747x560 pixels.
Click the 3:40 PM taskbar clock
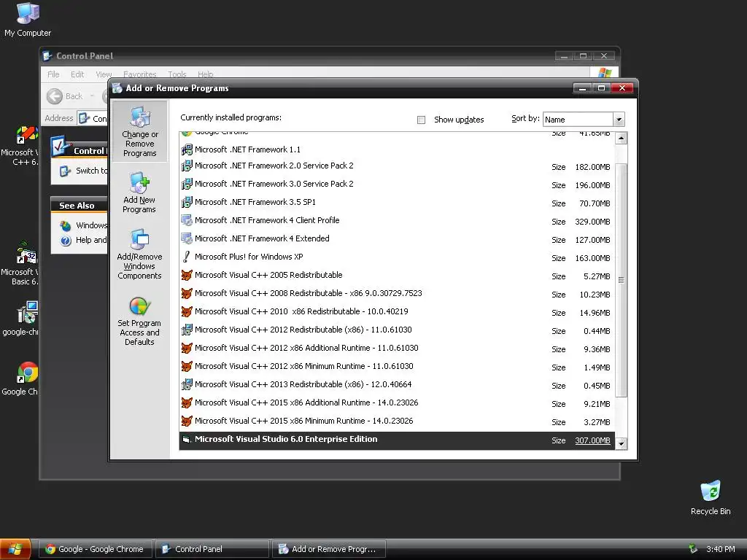[x=720, y=549]
